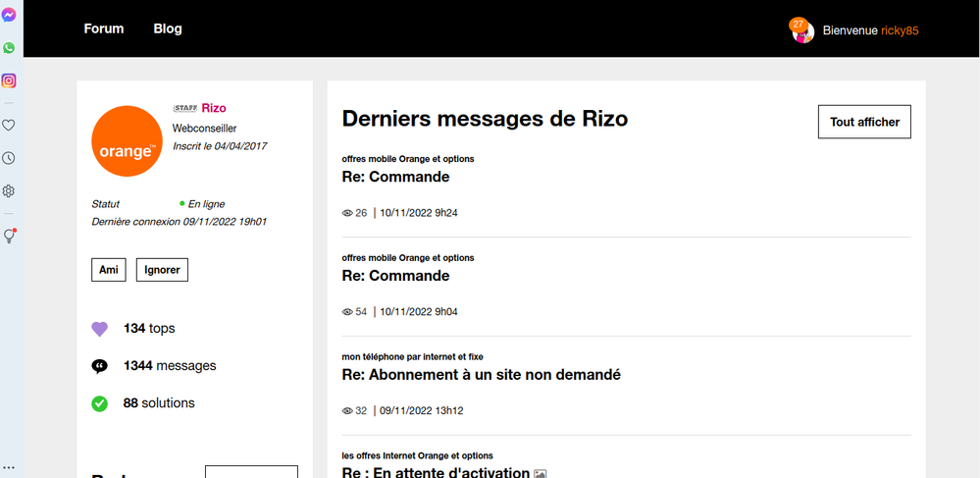Open the three-dots sidebar menu
The width and height of the screenshot is (980, 478).
[x=9, y=467]
